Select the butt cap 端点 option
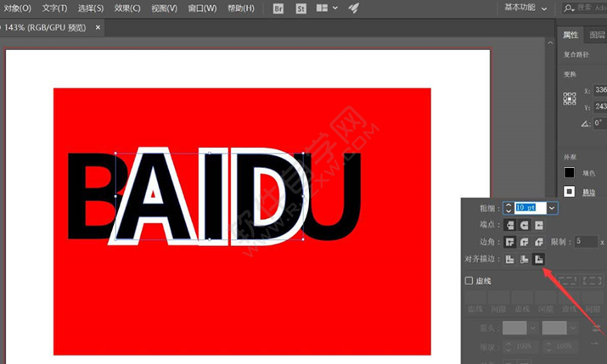This screenshot has width=607, height=364. pos(510,225)
